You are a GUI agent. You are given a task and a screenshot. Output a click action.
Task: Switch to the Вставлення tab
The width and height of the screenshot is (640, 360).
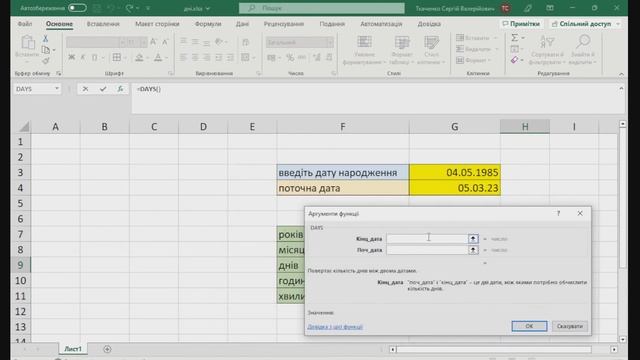click(x=103, y=24)
